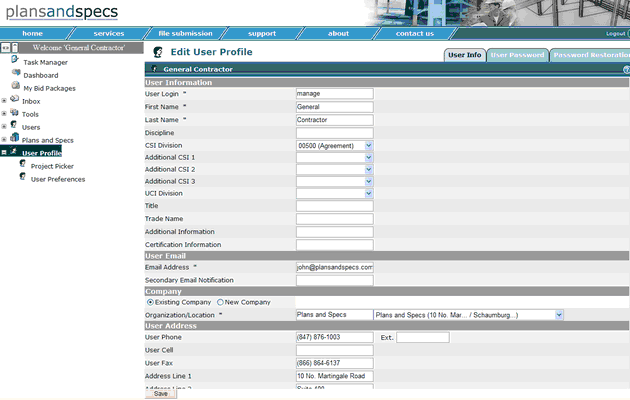Image resolution: width=630 pixels, height=400 pixels.
Task: Expand the Tools tree node
Action: pos(4,114)
